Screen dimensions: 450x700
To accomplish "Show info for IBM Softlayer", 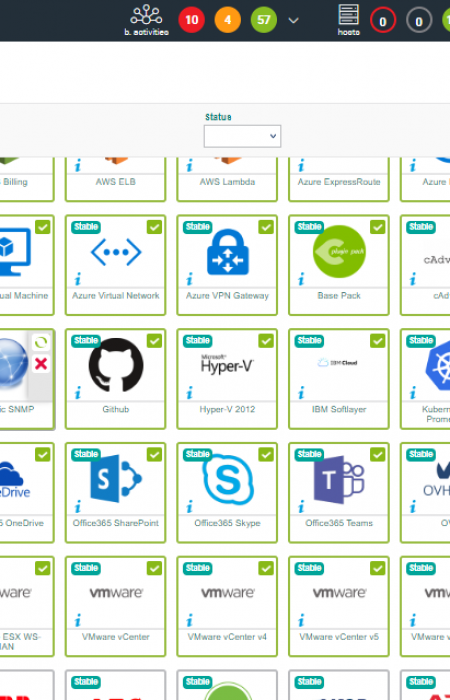I will (x=301, y=393).
